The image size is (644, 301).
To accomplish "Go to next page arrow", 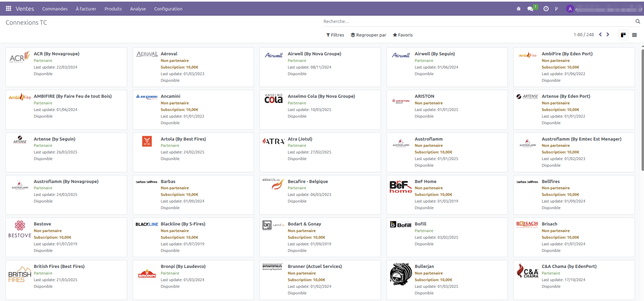I will 608,34.
